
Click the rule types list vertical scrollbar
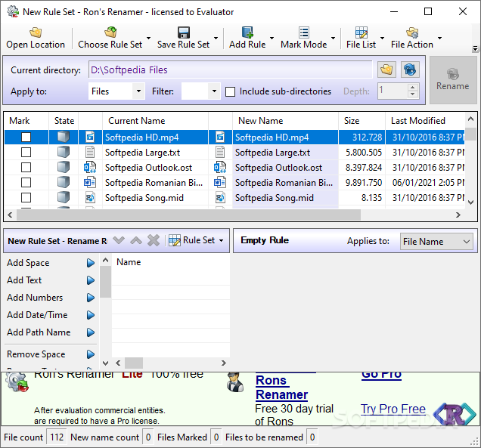point(106,282)
